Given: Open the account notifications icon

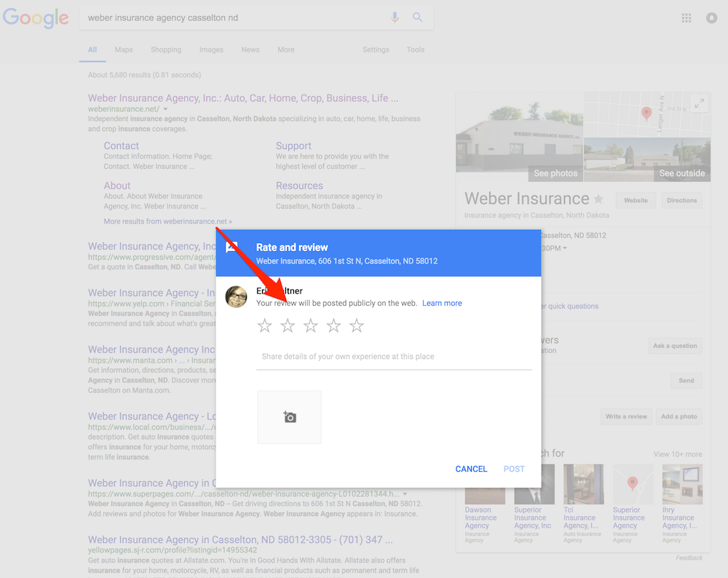Looking at the screenshot, I should coord(711,17).
